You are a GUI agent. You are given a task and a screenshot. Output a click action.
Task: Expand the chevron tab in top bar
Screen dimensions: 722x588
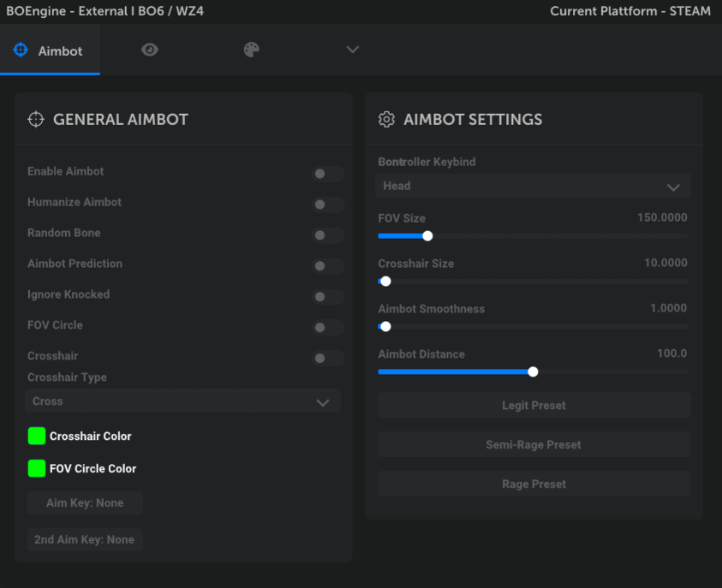click(352, 50)
